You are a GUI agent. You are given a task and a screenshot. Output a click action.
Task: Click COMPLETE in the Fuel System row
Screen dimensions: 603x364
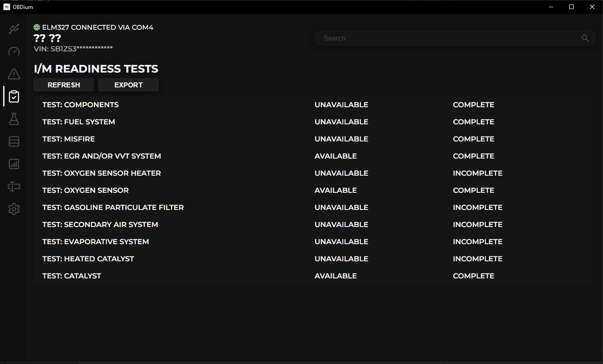[x=474, y=122]
